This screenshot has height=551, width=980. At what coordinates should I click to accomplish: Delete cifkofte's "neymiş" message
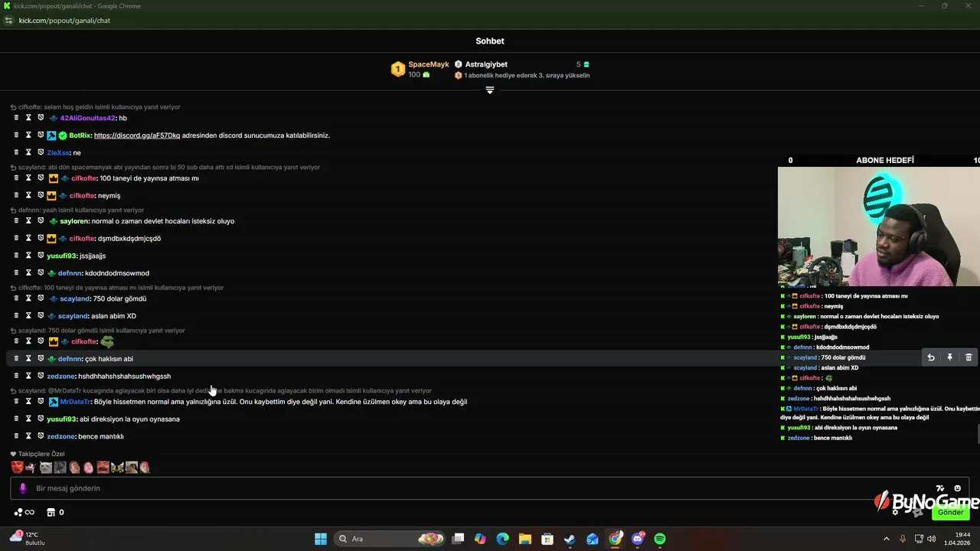click(16, 195)
